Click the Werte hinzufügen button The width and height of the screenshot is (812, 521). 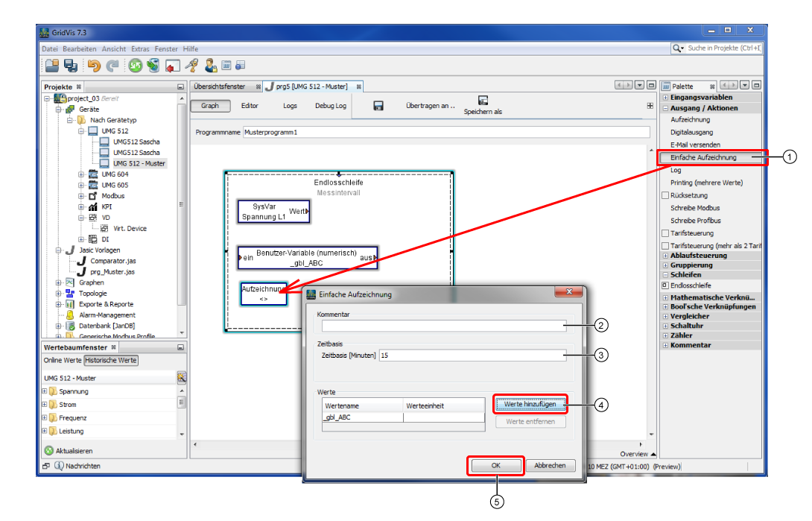(x=530, y=404)
